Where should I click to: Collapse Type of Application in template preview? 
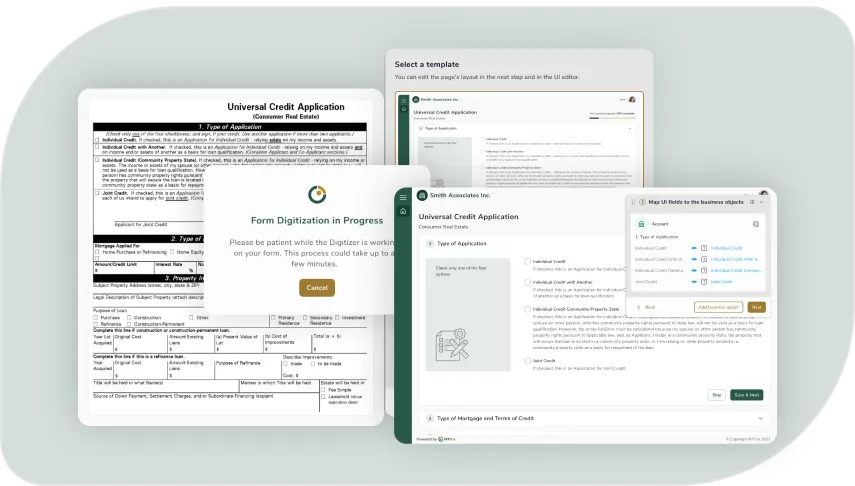tap(630, 129)
